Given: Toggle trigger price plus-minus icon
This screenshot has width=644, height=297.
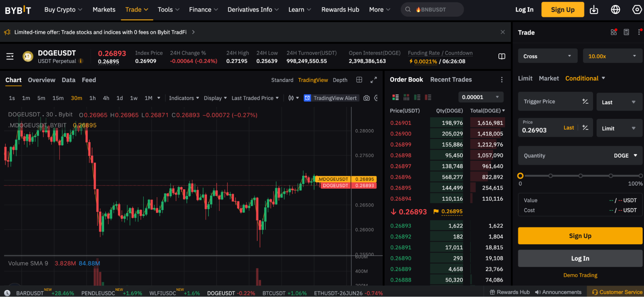Looking at the screenshot, I should click(585, 101).
